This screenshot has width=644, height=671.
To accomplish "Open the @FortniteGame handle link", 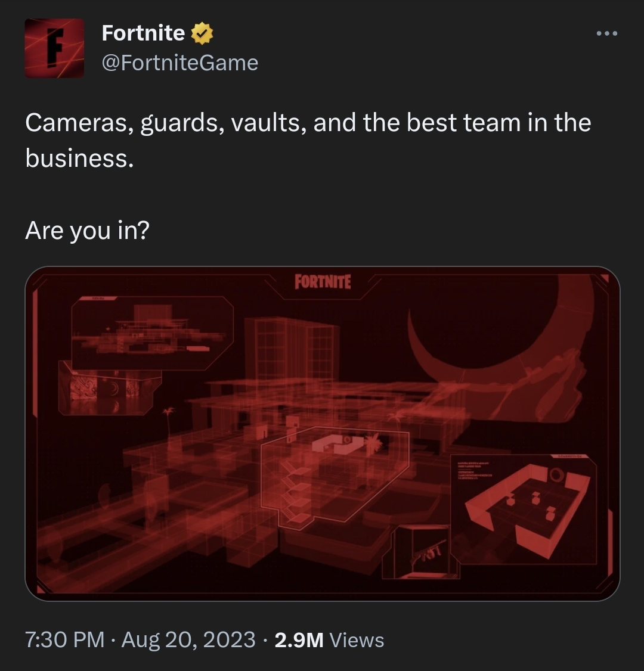I will point(180,63).
